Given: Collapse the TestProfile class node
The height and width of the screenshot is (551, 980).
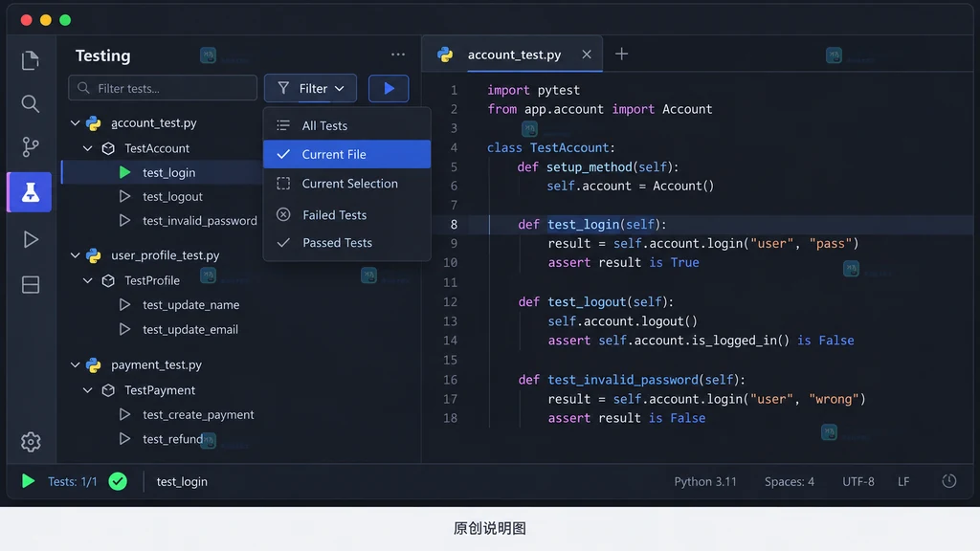Looking at the screenshot, I should click(88, 280).
